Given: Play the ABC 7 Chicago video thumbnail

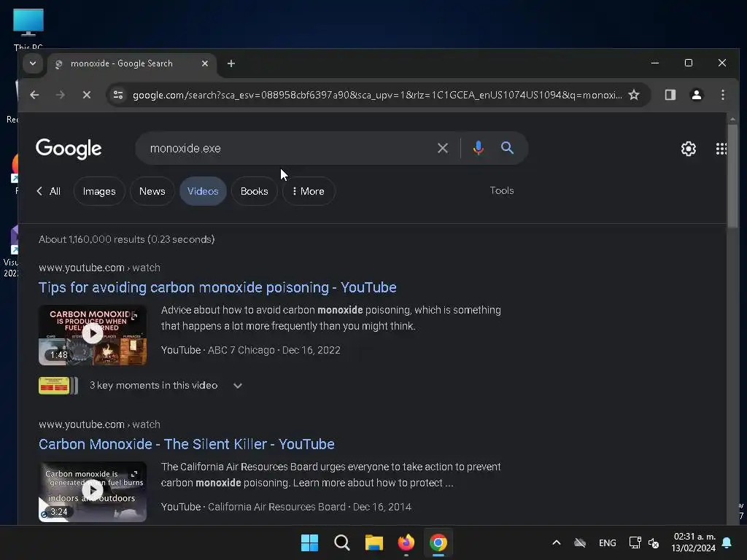Looking at the screenshot, I should click(x=93, y=335).
